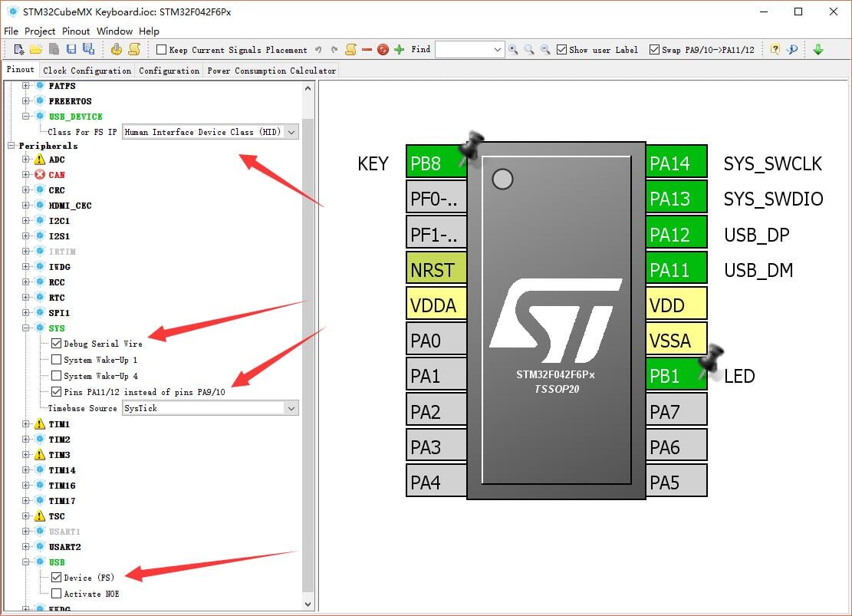
Task: Click the Undo arrow icon
Action: [318, 49]
